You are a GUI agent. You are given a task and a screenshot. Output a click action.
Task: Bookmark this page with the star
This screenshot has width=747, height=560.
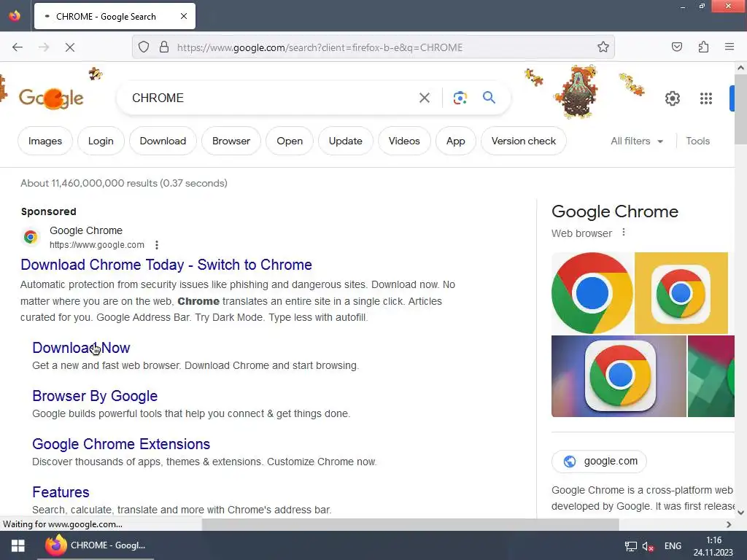[x=603, y=47]
